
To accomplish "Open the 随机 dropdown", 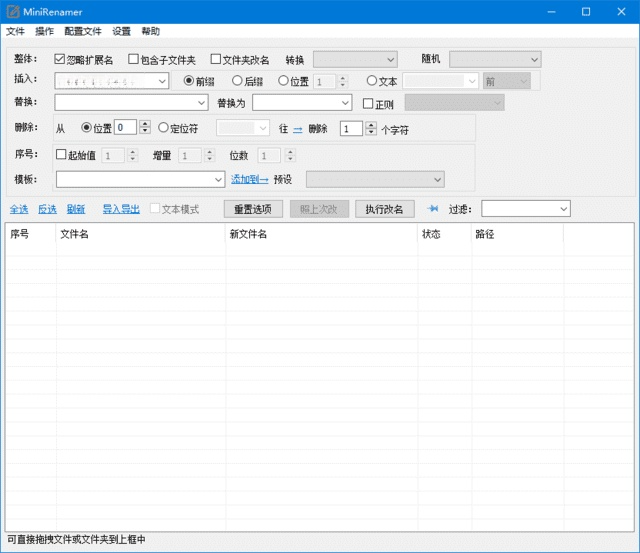I will [495, 60].
